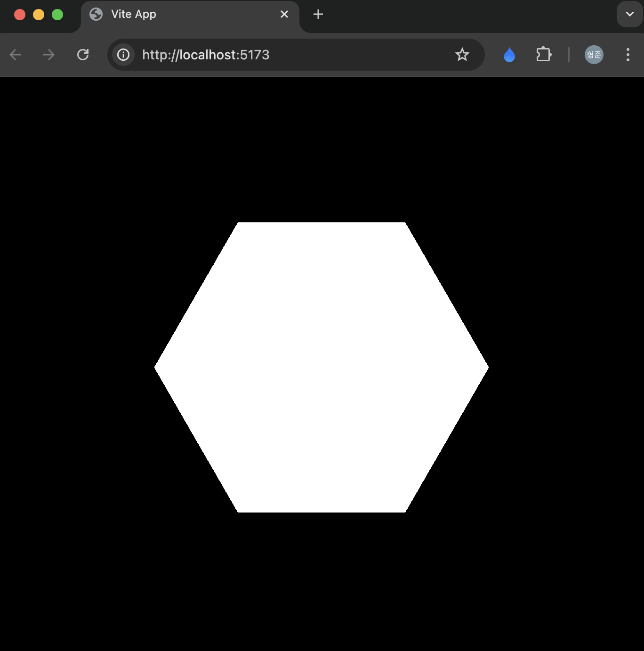
Task: Click the white hexagon on the canvas
Action: (322, 367)
